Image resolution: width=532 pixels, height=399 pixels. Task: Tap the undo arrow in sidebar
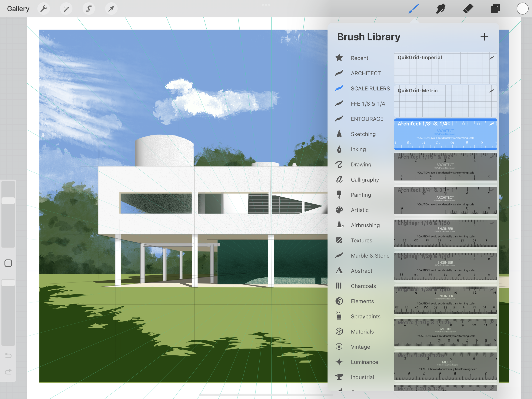pyautogui.click(x=8, y=355)
